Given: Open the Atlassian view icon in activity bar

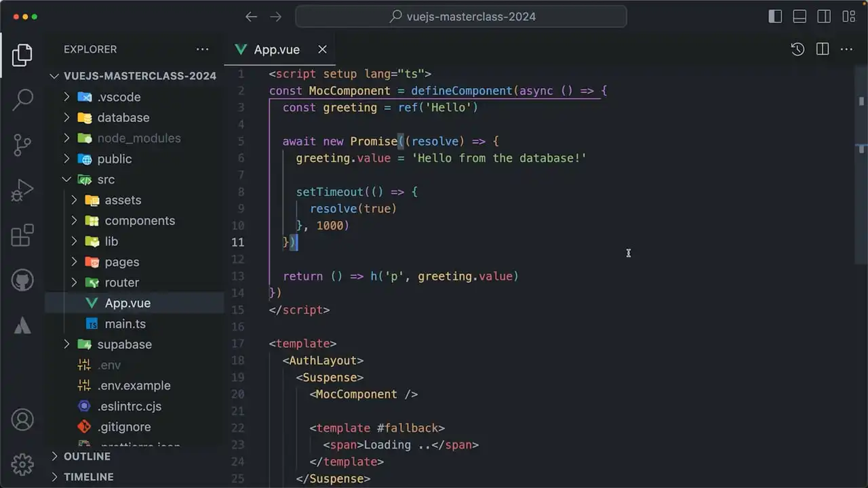Looking at the screenshot, I should click(x=22, y=325).
